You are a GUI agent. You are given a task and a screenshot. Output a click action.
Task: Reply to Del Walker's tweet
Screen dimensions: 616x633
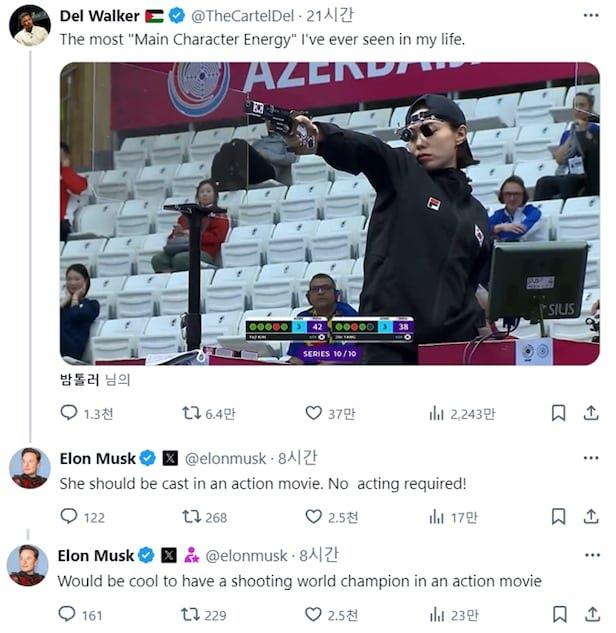tap(69, 413)
